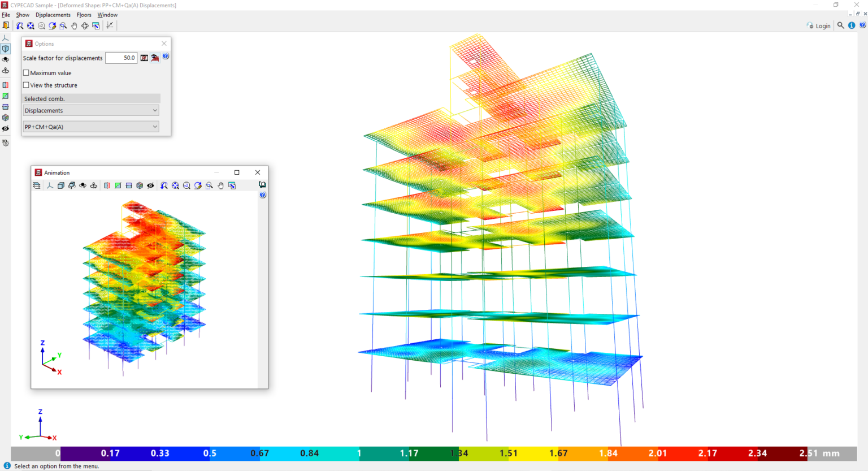The image size is (868, 471).
Task: Click the exit door icon in main toolbar
Action: [x=6, y=25]
